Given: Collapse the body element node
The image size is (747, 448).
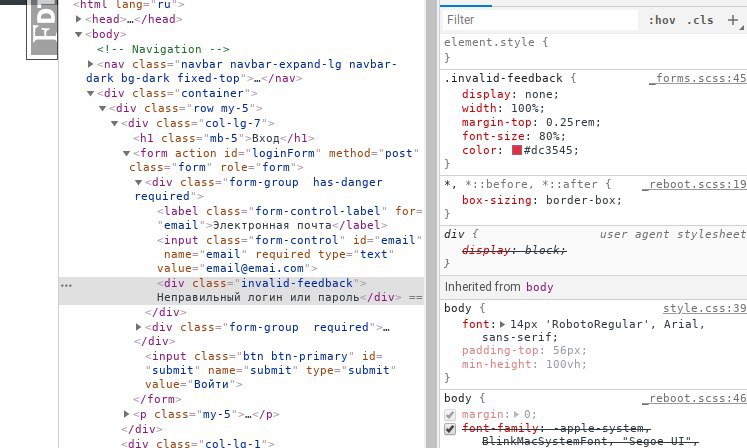Looking at the screenshot, I should 79,34.
